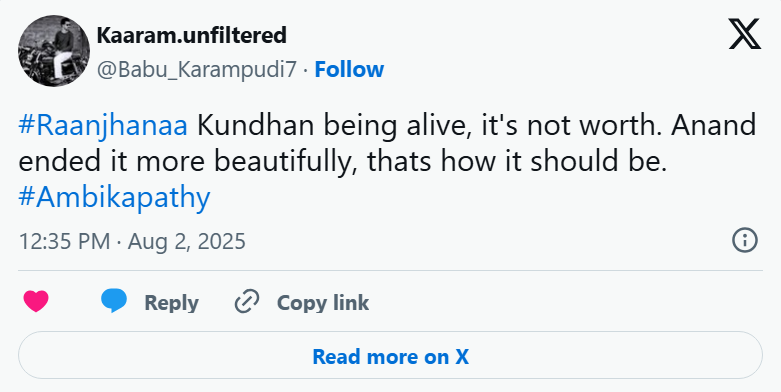Click the X logo icon
Viewport: 781px width, 392px height.
click(745, 34)
